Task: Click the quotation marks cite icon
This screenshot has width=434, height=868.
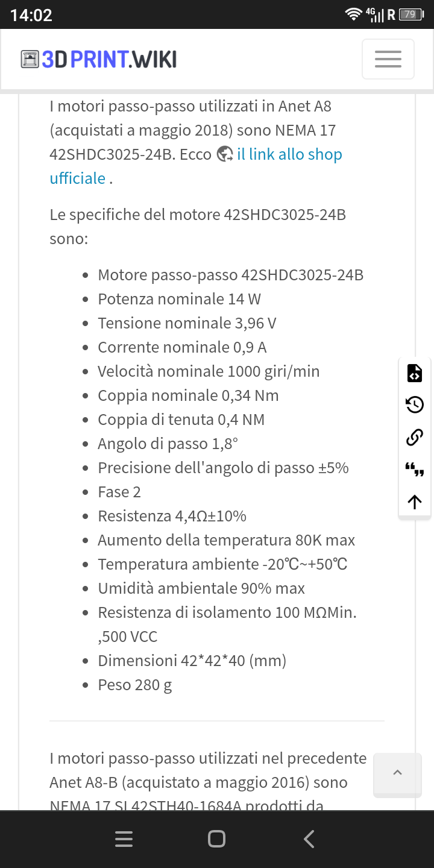Action: click(x=415, y=469)
